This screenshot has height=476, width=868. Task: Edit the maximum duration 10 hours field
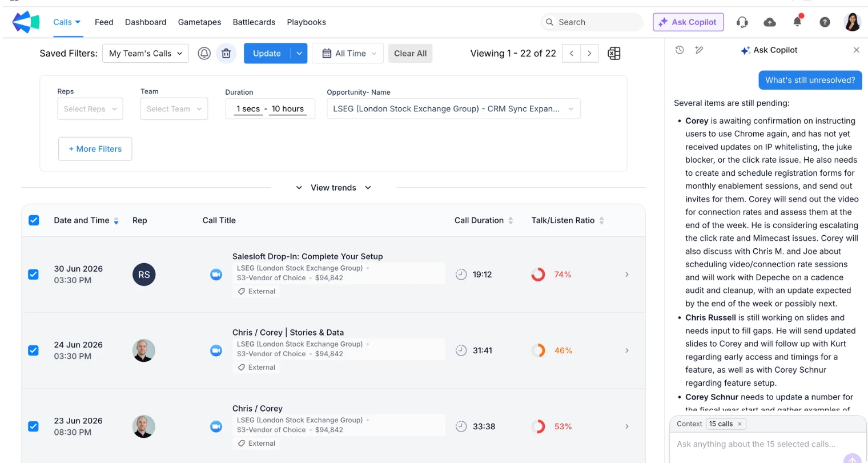(287, 109)
